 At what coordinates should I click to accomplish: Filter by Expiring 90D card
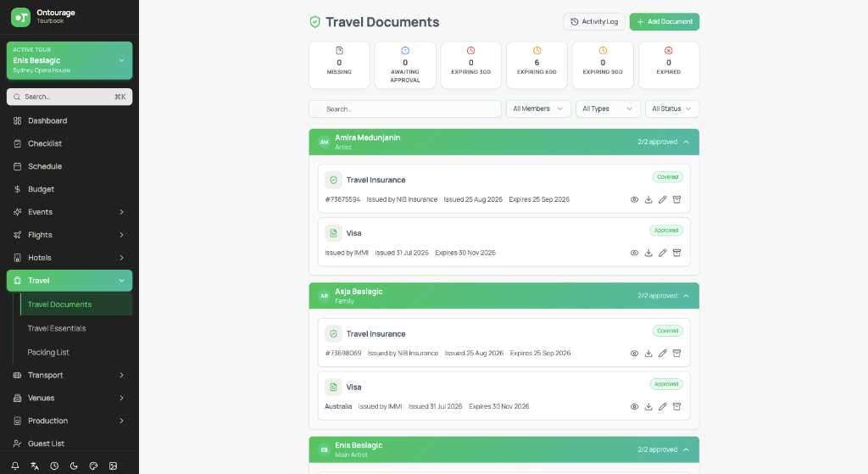tap(603, 64)
